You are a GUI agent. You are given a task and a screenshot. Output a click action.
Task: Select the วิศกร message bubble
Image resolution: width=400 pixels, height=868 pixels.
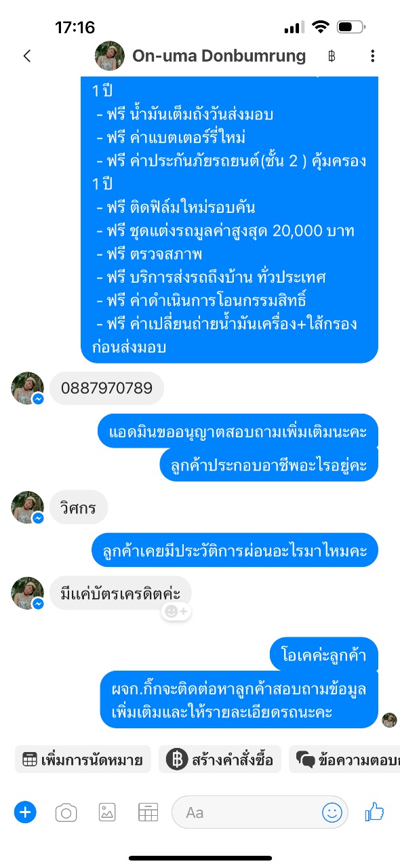click(79, 507)
